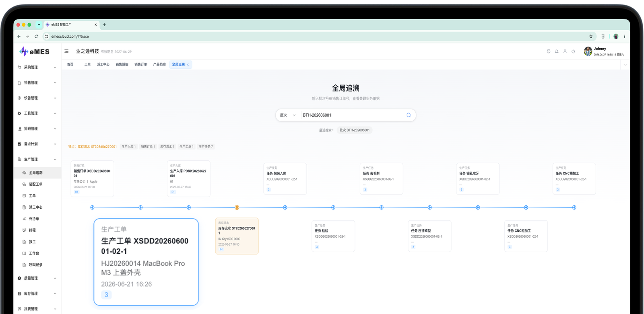Switch to the 首页 tab
The height and width of the screenshot is (314, 644).
point(70,64)
